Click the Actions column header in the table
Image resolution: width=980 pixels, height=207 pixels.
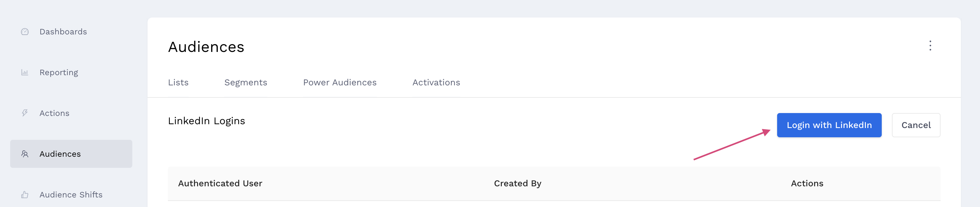(807, 183)
